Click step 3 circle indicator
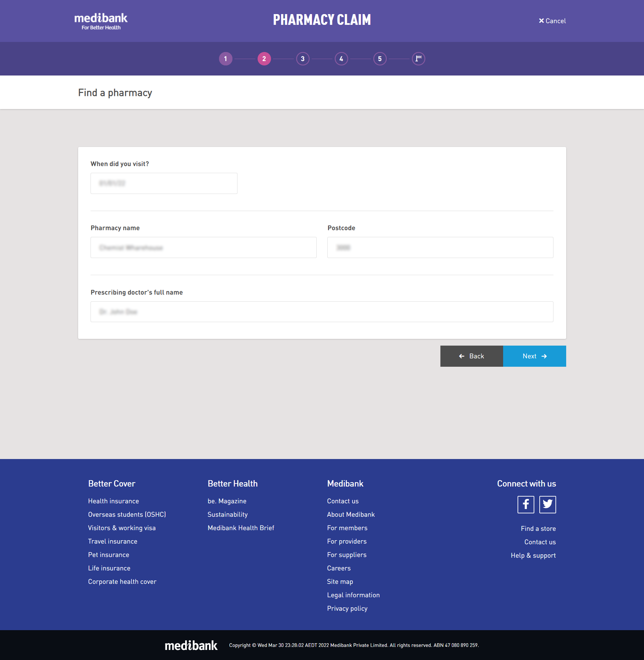This screenshot has width=644, height=660. coord(303,58)
